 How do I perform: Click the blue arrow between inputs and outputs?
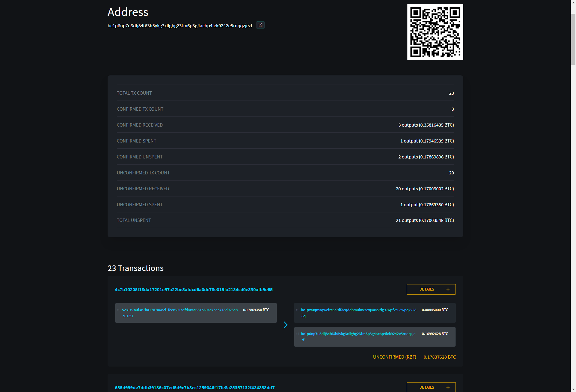(285, 325)
